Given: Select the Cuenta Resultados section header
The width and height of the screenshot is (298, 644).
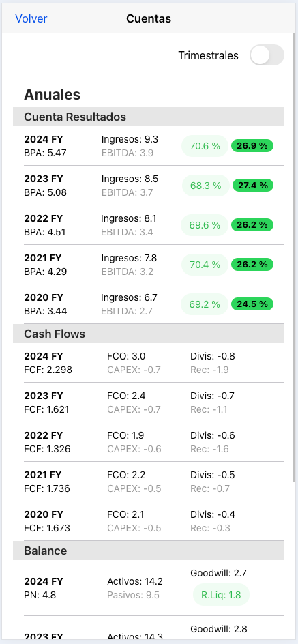Looking at the screenshot, I should tap(149, 117).
